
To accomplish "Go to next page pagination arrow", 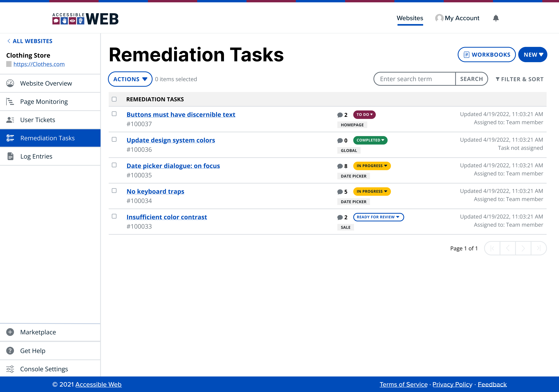I will pos(523,248).
